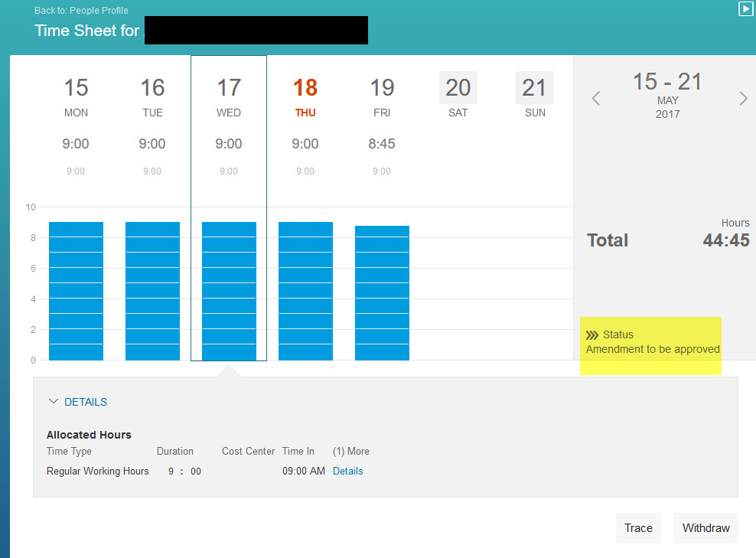Image resolution: width=756 pixels, height=558 pixels.
Task: Click the Trace button
Action: (x=638, y=528)
